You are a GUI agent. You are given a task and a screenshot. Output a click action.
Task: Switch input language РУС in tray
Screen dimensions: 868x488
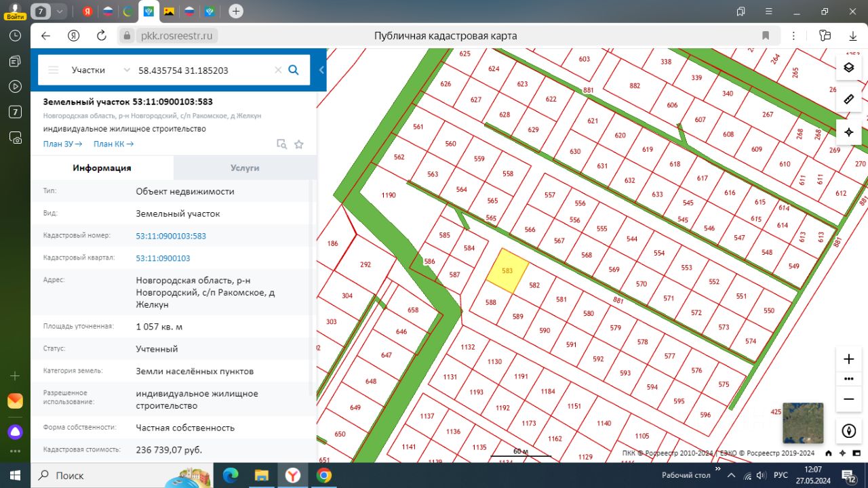(781, 475)
